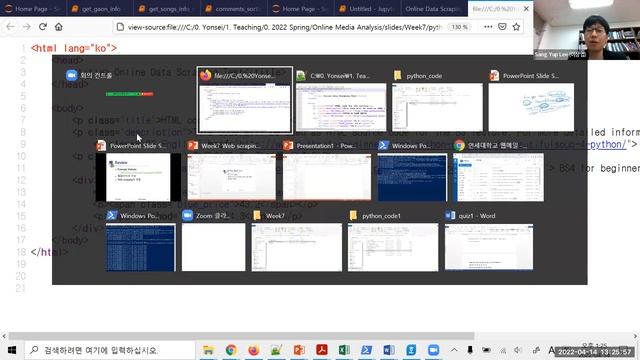The image size is (640, 360).
Task: Switch to get_songs_info tab
Action: tap(167, 9)
